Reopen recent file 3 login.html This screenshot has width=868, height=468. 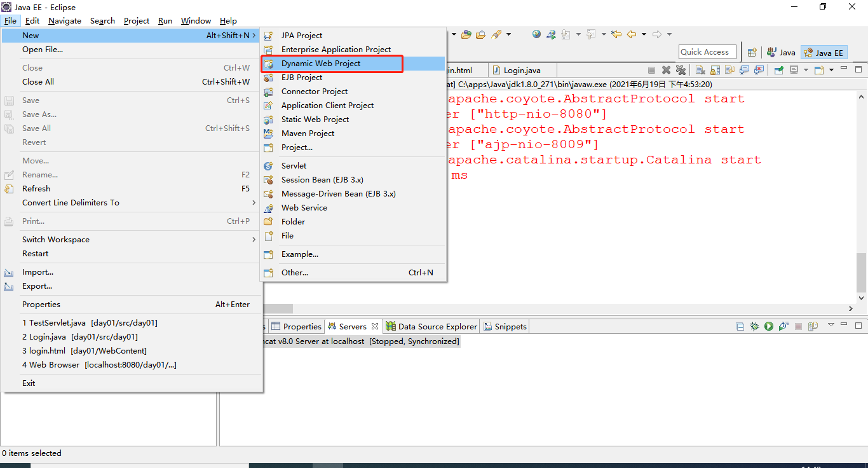click(132, 351)
